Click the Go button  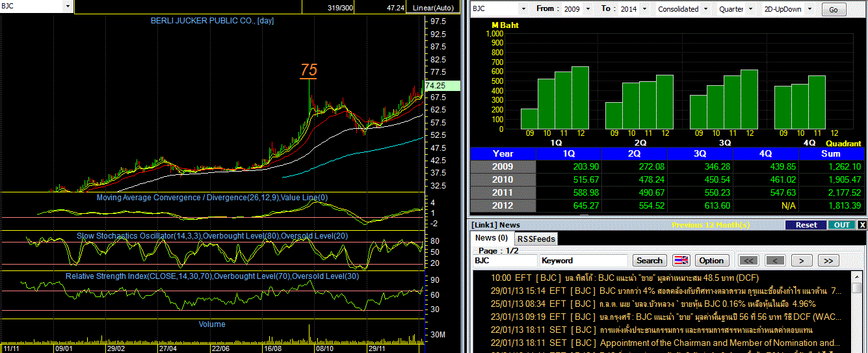coord(834,10)
